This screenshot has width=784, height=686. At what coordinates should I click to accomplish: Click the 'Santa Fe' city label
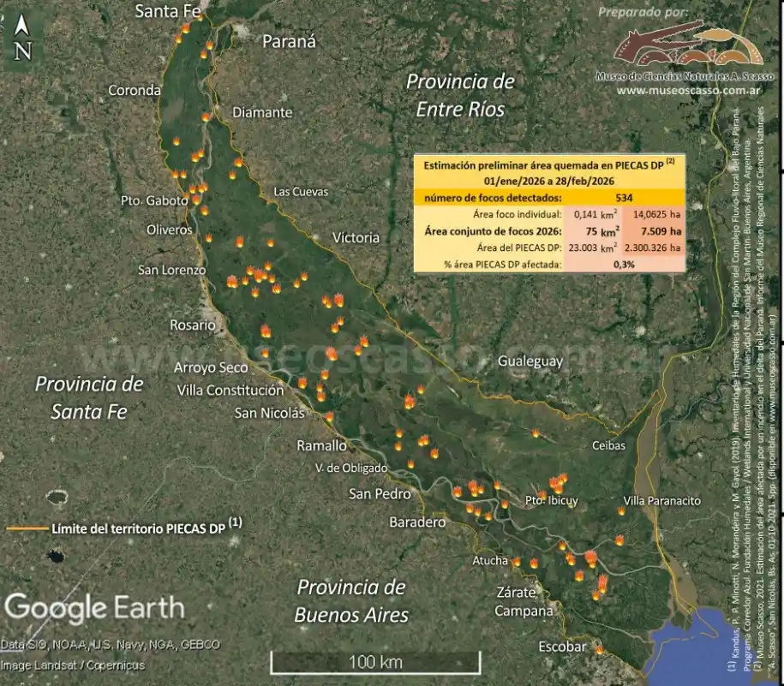(168, 11)
